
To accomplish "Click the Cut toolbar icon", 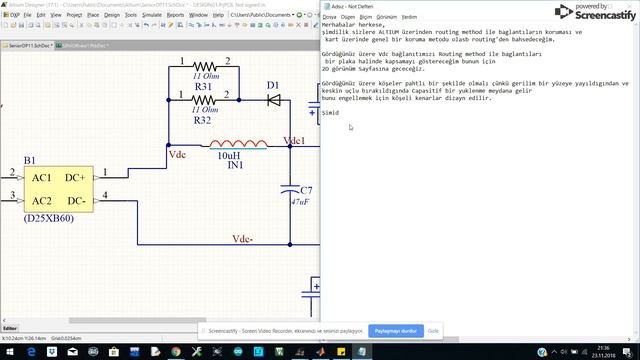I will click(81, 25).
